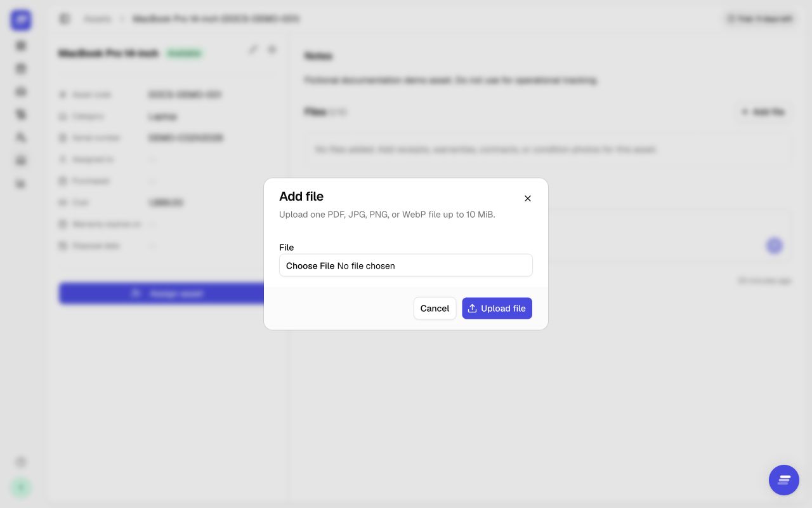This screenshot has width=812, height=508.
Task: Open the chat widget launcher icon
Action: [784, 480]
